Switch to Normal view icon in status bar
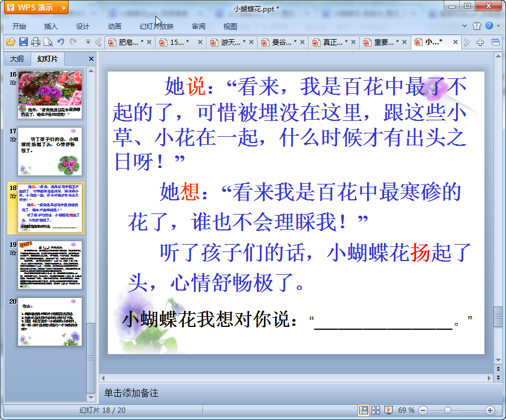The height and width of the screenshot is (420, 506). click(x=364, y=410)
